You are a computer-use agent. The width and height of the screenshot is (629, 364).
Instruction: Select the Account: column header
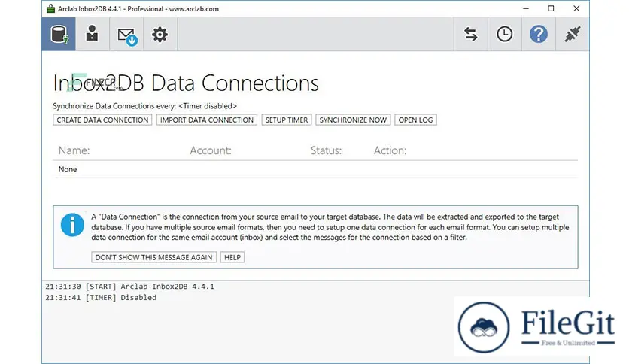click(x=211, y=150)
